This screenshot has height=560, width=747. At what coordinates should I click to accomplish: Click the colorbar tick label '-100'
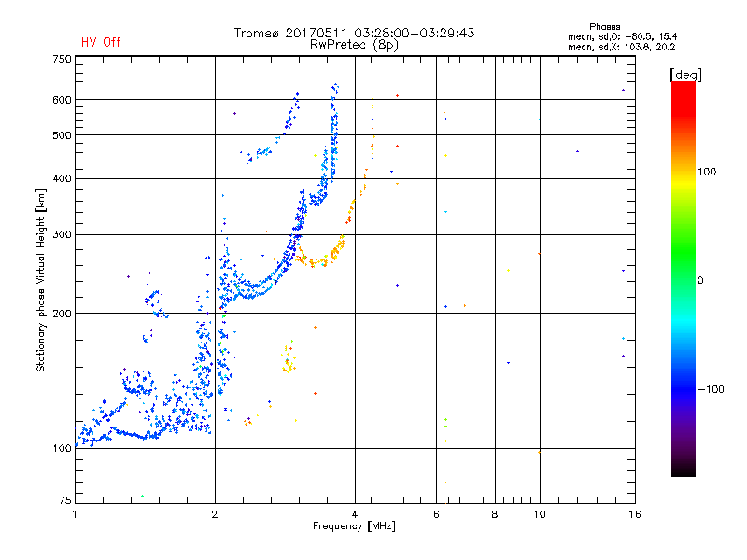(711, 389)
